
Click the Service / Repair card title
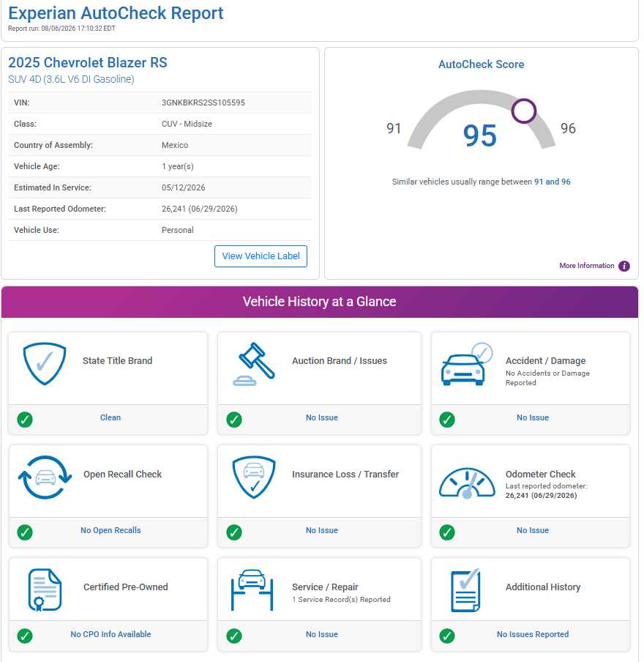(325, 587)
